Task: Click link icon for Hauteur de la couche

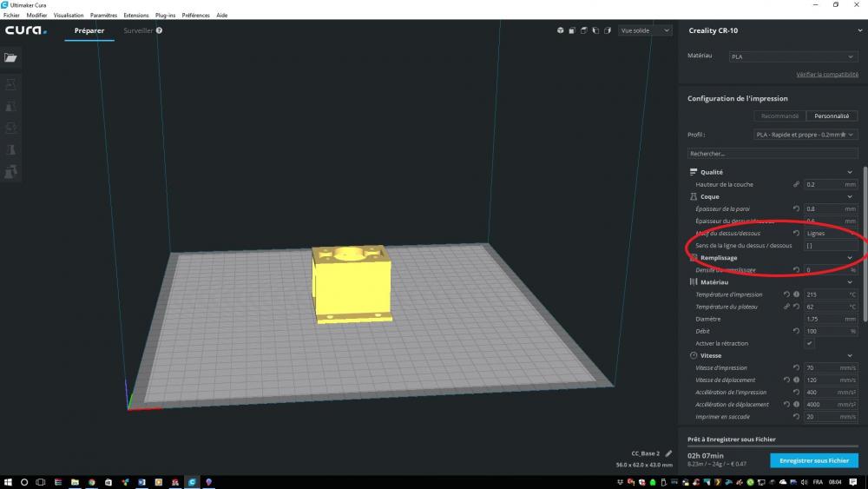Action: pyautogui.click(x=796, y=184)
